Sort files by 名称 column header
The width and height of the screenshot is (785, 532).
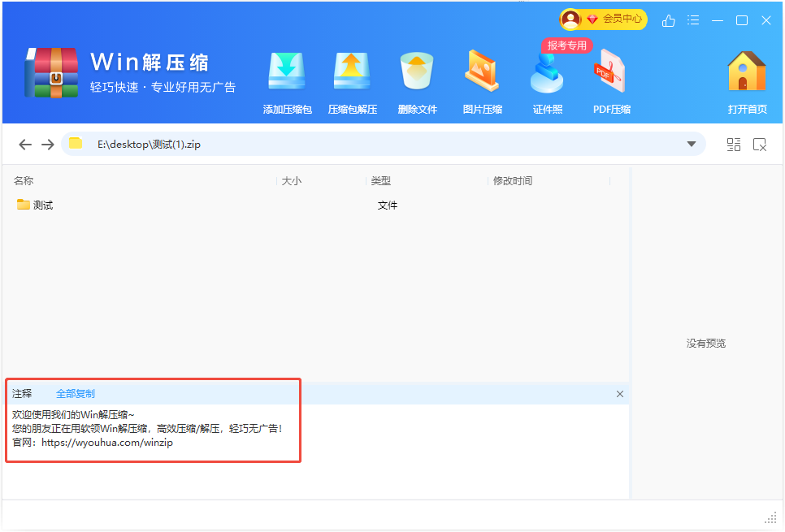[24, 181]
